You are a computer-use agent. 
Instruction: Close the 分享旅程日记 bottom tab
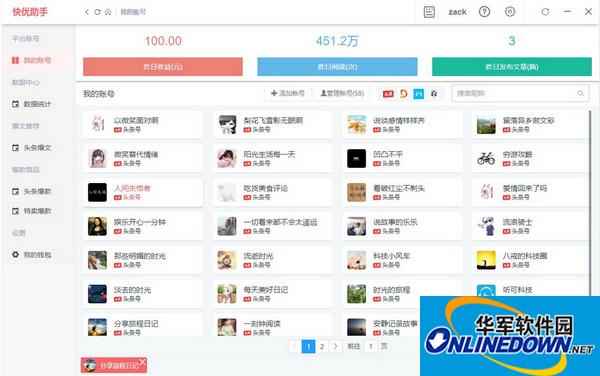click(142, 361)
